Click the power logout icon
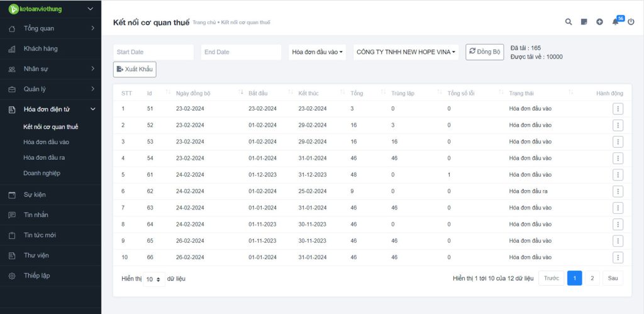This screenshot has width=644, height=314. tap(631, 22)
